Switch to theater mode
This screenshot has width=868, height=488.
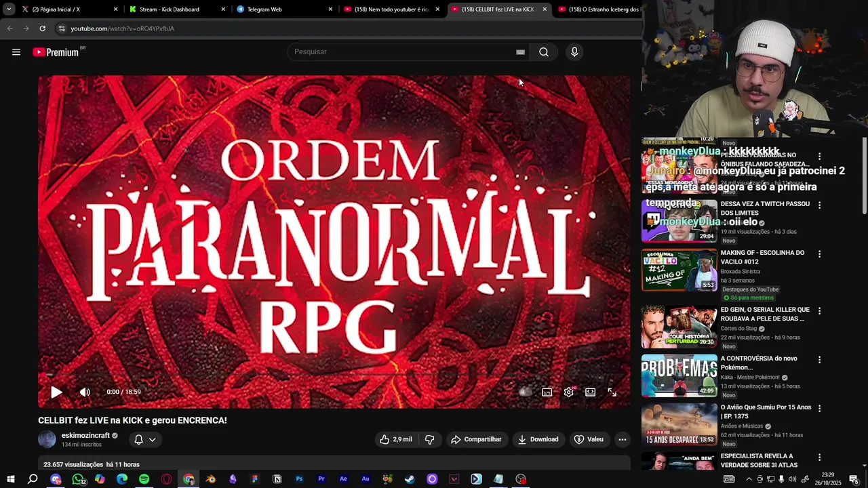click(591, 392)
